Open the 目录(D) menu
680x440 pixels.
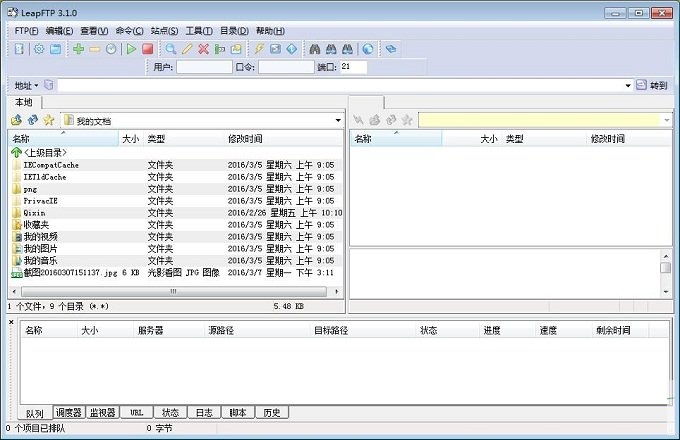pos(234,31)
